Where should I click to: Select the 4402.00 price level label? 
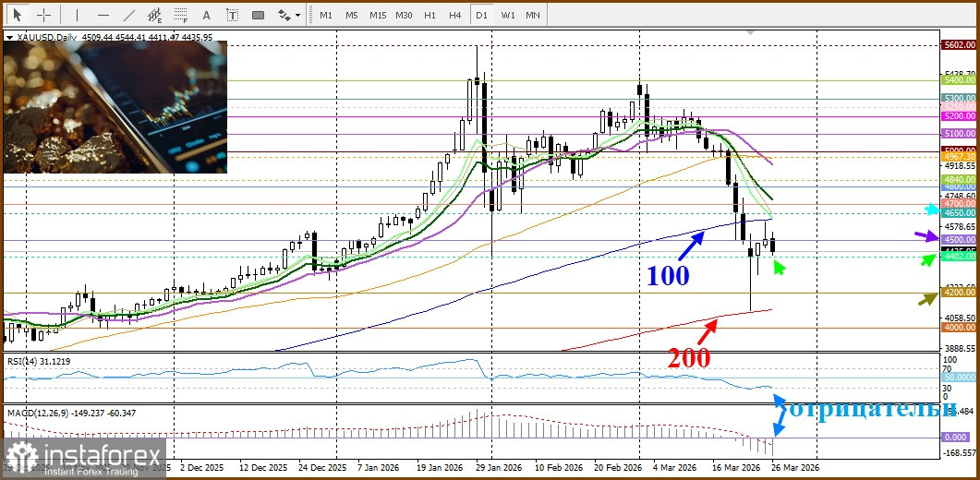[x=959, y=257]
